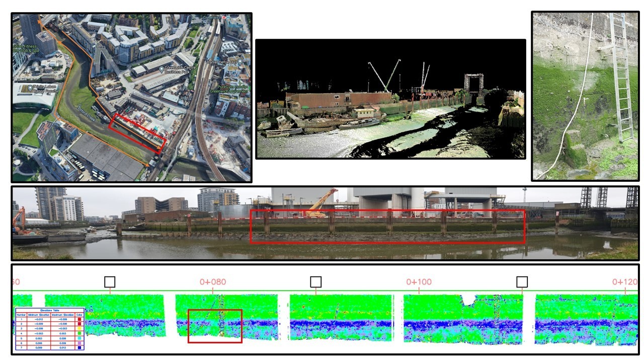
Task: Select the ladder on wall photo
Action: (x=585, y=96)
